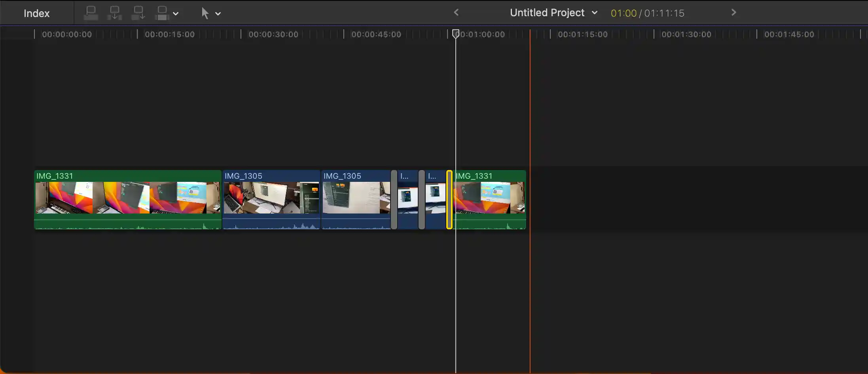Open the timeline Index panel
Viewport: 868px width, 374px height.
pos(36,13)
